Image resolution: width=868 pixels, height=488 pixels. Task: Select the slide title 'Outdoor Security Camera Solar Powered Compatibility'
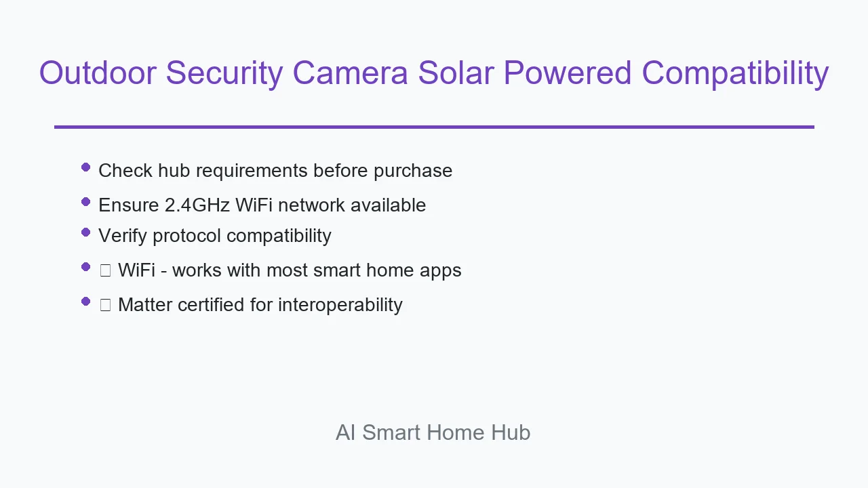[x=434, y=73]
